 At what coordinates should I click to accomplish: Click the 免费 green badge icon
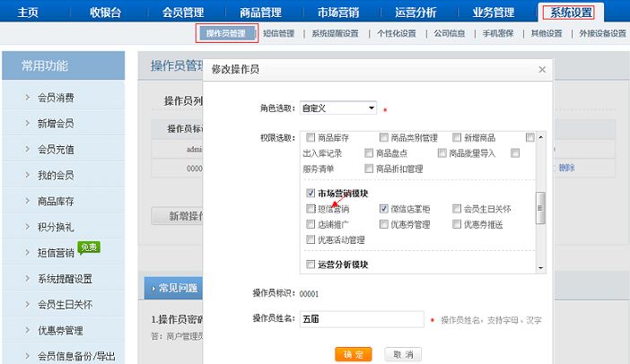tap(89, 247)
